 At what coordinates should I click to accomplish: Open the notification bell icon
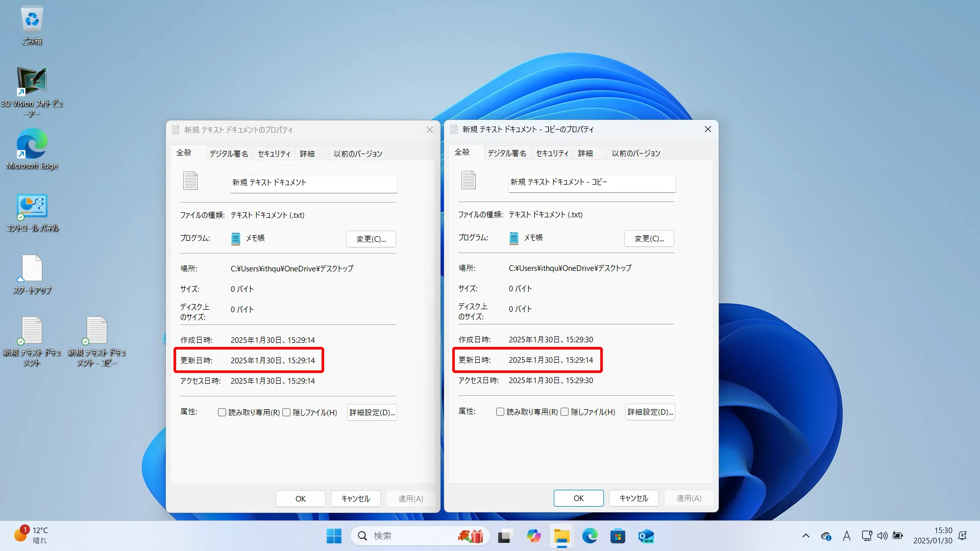[963, 536]
